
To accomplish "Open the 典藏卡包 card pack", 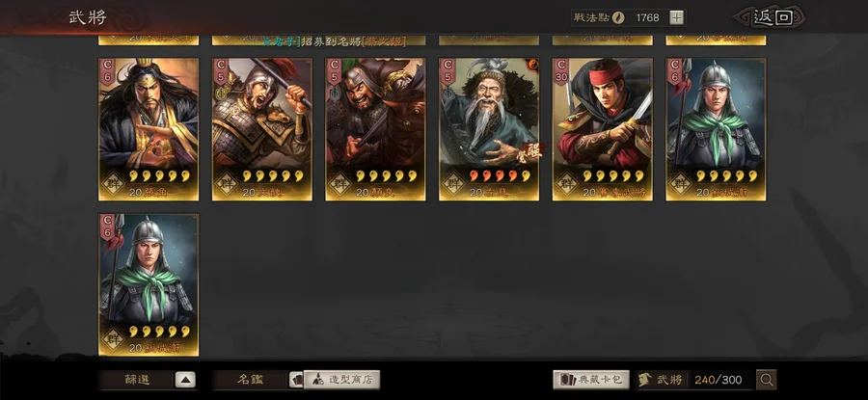I will [592, 380].
